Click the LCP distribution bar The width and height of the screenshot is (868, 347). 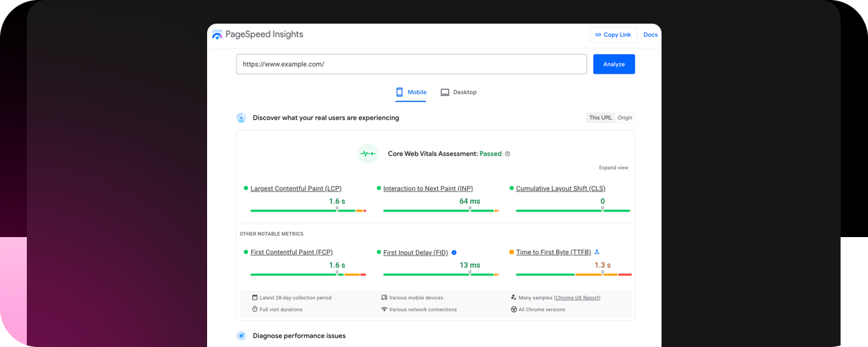pos(308,210)
